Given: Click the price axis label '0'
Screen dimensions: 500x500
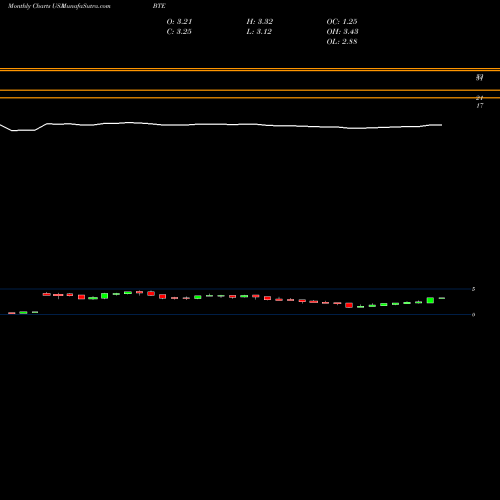Looking at the screenshot, I should (x=473, y=315).
